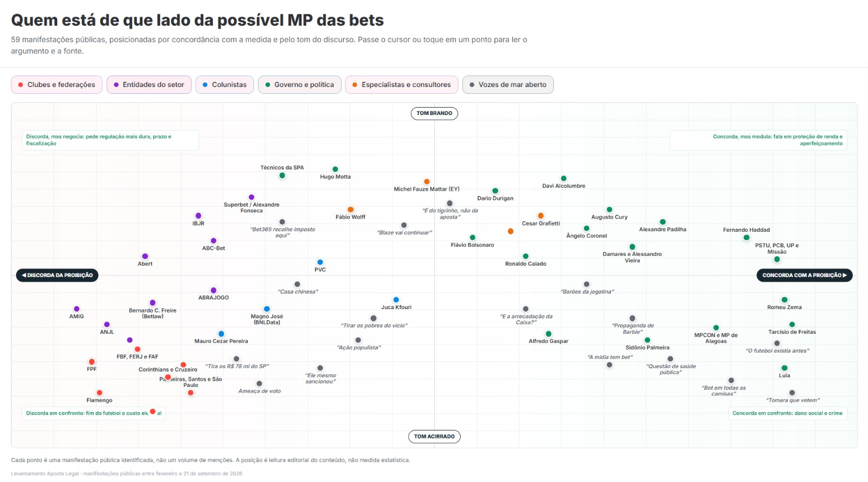
Task: Click the Discorda da proibição label
Action: (x=57, y=275)
